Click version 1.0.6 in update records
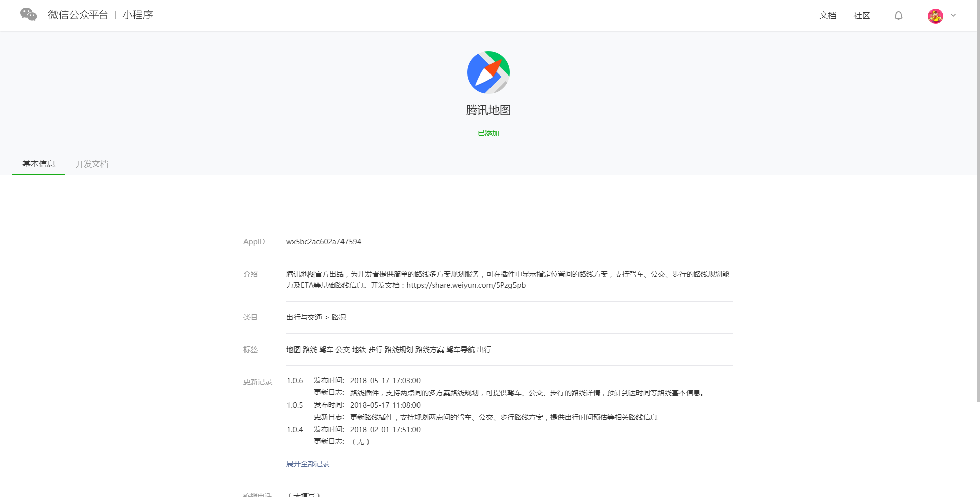The width and height of the screenshot is (980, 497). click(295, 381)
